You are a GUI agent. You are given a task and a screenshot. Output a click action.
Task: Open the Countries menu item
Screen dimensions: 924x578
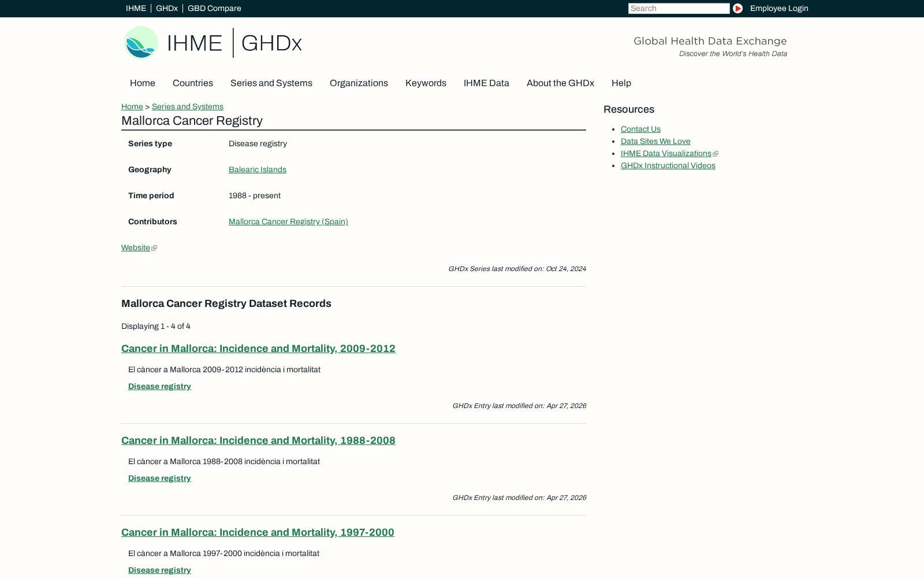(x=193, y=83)
